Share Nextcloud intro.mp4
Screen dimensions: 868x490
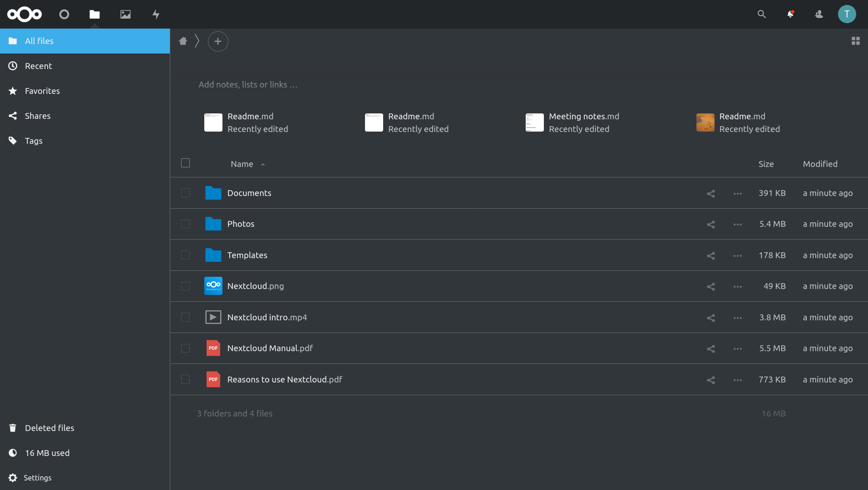(711, 318)
